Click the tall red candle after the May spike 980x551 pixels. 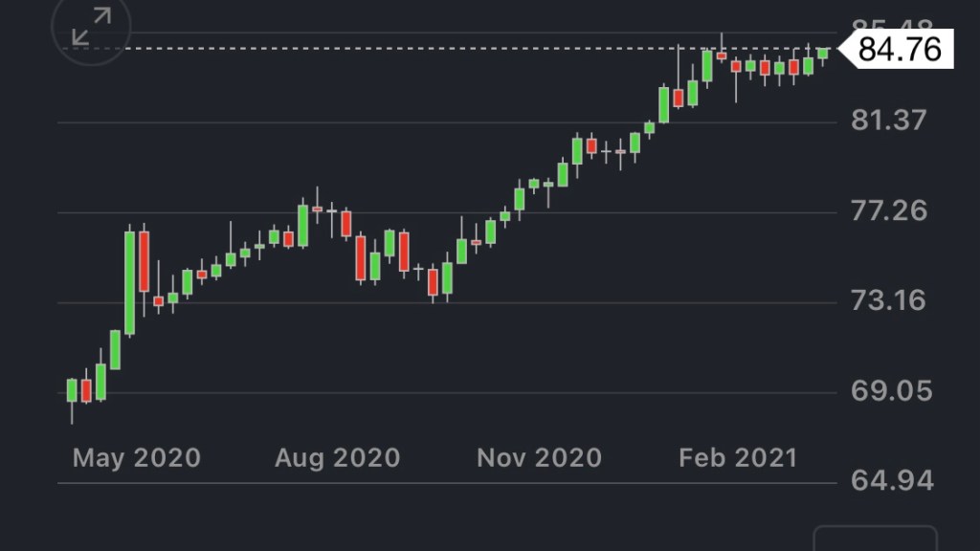[x=144, y=261]
